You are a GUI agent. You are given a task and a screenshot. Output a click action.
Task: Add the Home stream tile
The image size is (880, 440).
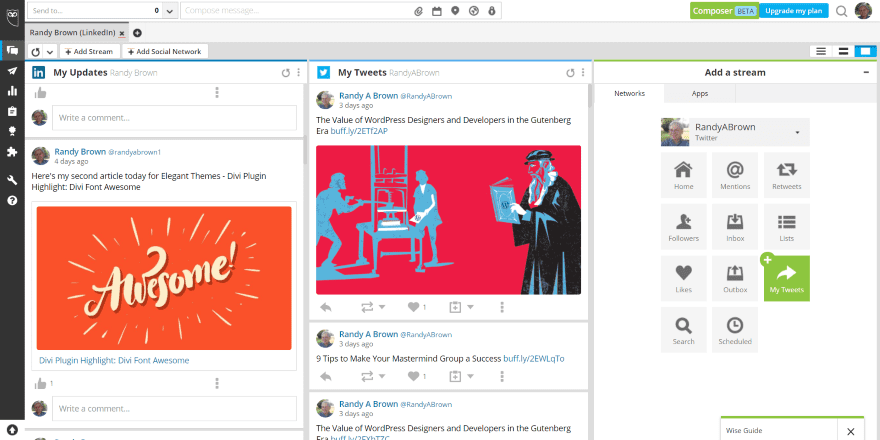click(684, 175)
